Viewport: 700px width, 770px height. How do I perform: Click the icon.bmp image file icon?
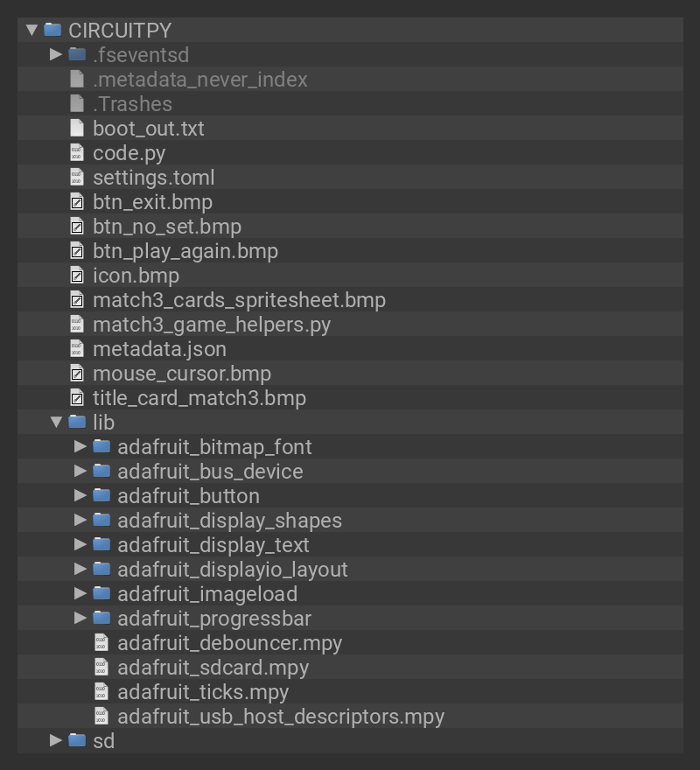[x=77, y=275]
